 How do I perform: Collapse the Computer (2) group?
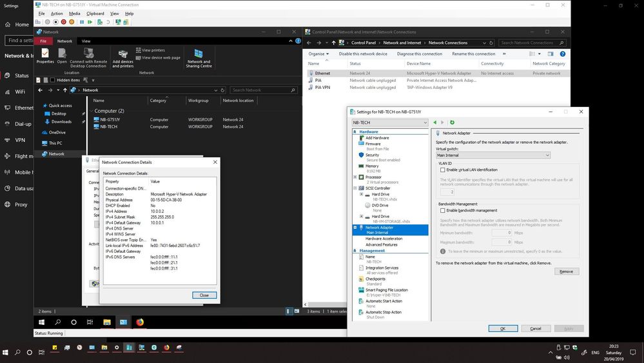[x=91, y=111]
